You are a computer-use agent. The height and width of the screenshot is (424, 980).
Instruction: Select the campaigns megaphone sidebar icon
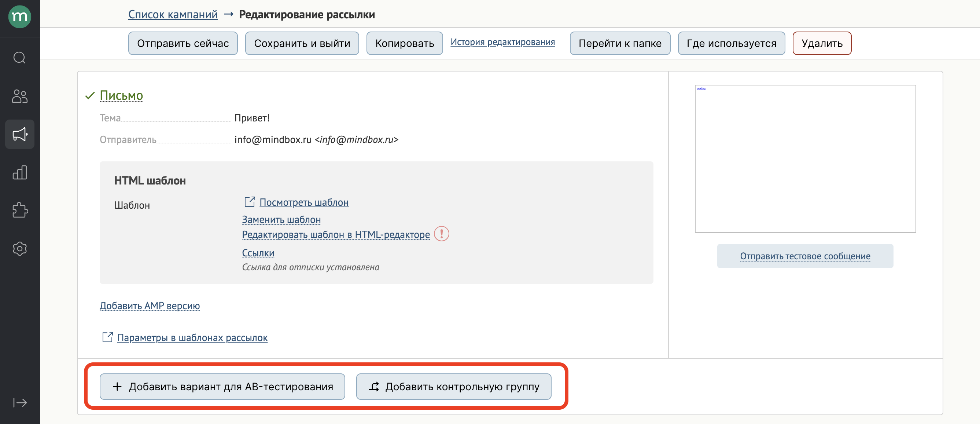[x=20, y=134]
